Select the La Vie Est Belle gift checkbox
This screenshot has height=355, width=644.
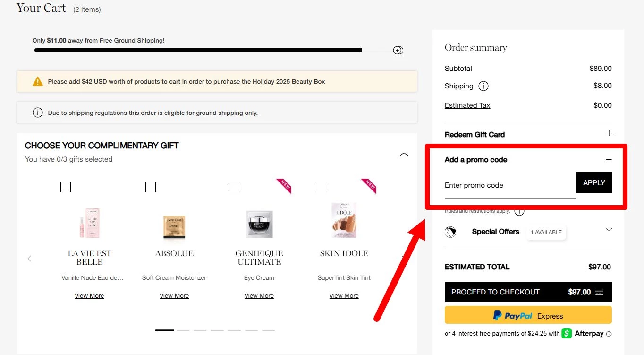[x=66, y=187]
